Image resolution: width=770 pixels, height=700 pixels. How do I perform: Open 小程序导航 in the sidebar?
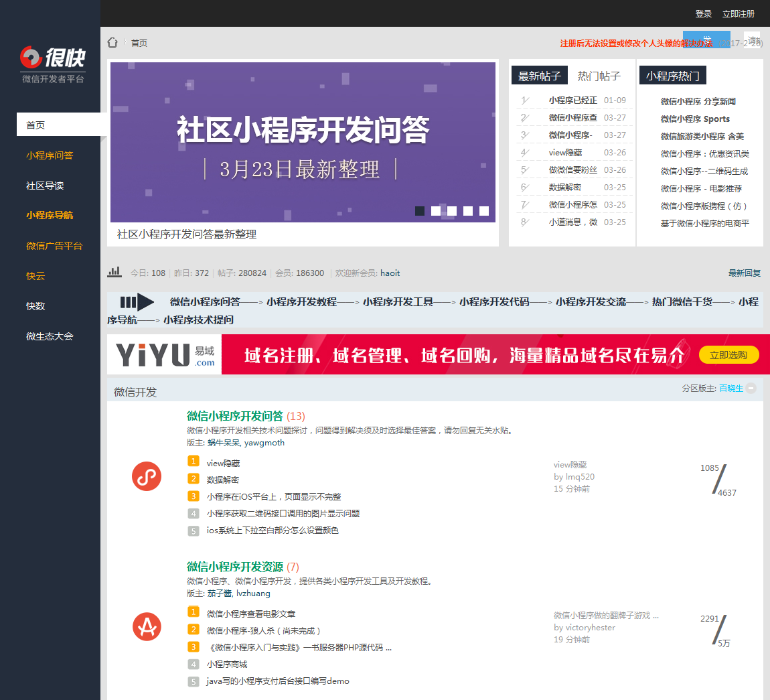tap(50, 215)
